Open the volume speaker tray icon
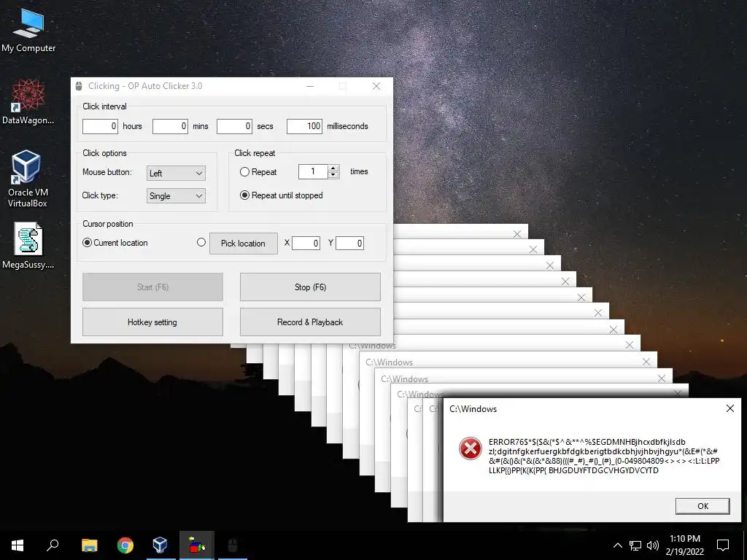This screenshot has height=560, width=747. point(653,545)
